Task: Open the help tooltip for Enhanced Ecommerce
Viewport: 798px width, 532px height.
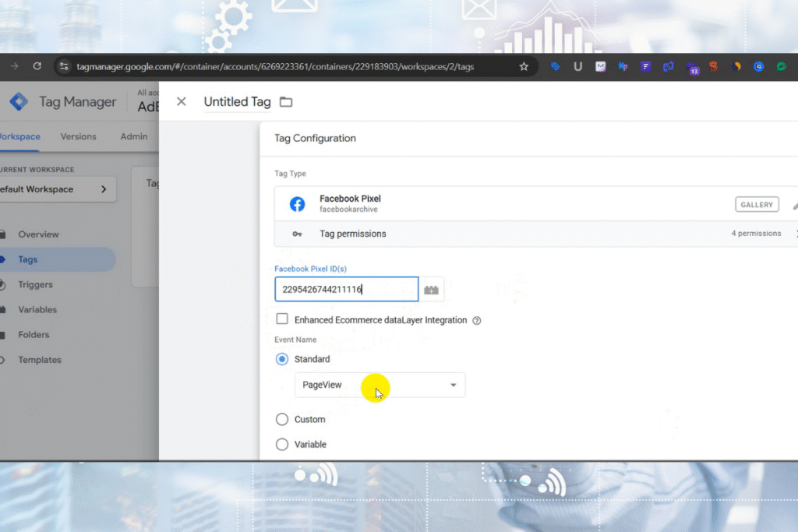Action: click(x=476, y=319)
